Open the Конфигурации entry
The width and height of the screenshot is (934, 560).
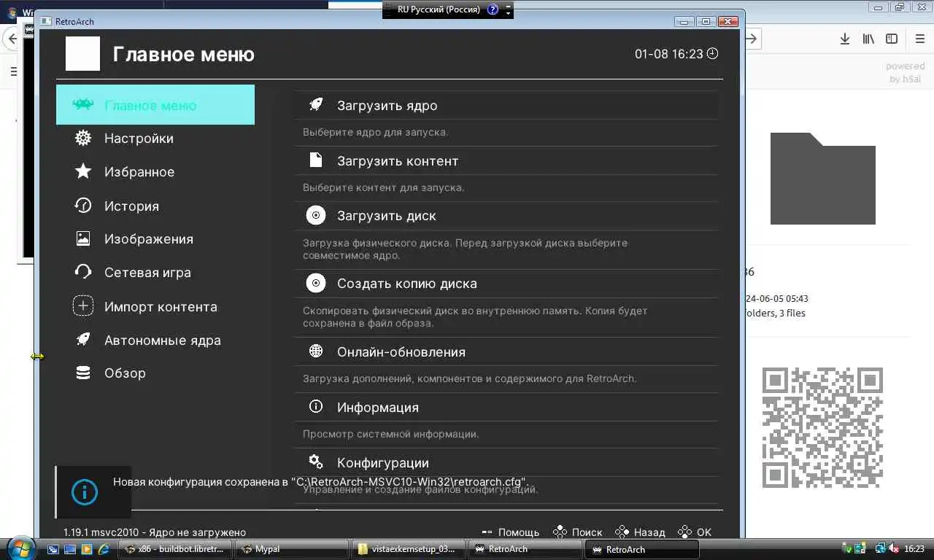point(506,463)
